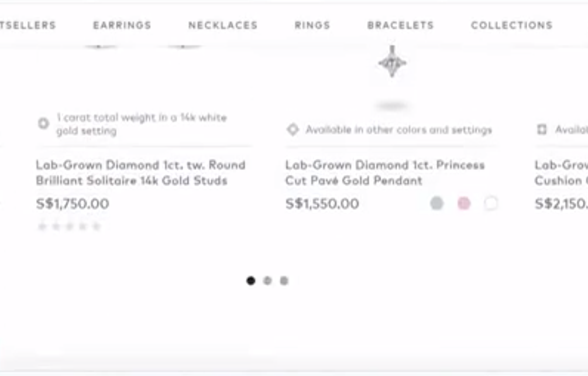The image size is (588, 376).
Task: Open the Bracelets category
Action: 400,25
